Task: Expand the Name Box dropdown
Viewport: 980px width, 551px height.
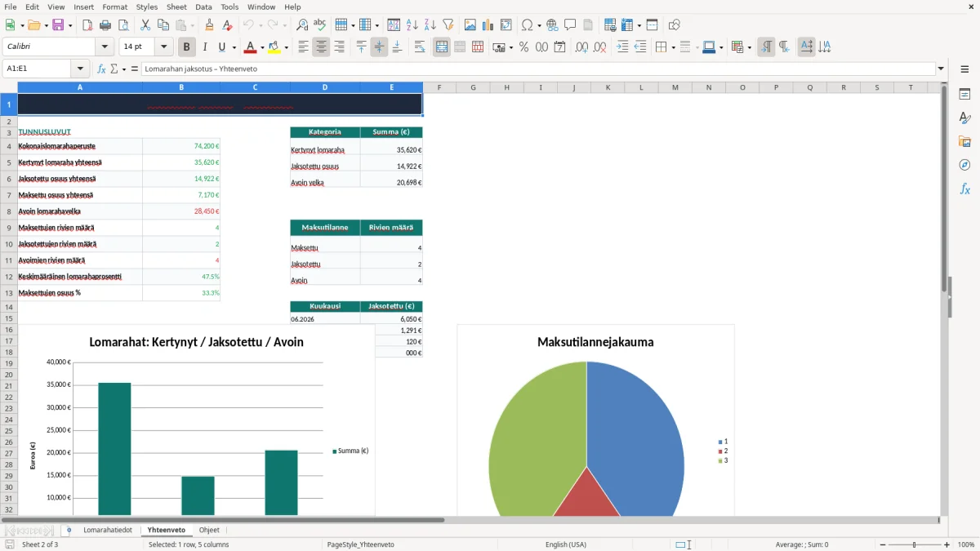Action: pos(80,69)
